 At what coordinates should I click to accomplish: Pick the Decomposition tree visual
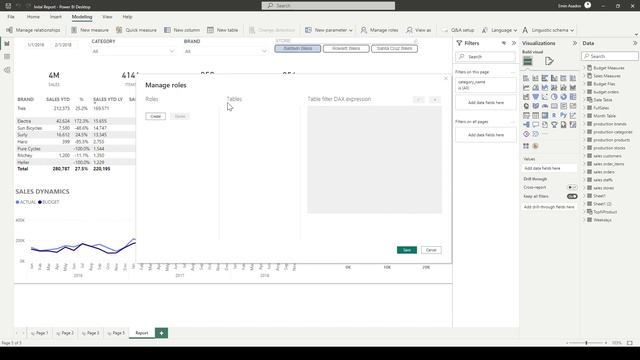(526, 125)
